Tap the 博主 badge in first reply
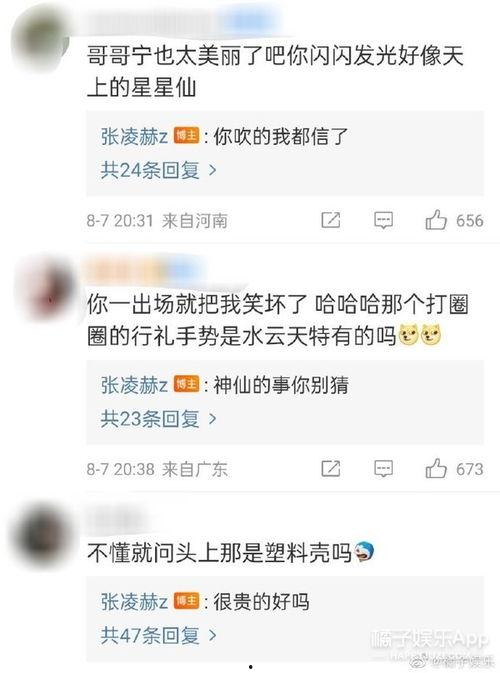 [187, 136]
